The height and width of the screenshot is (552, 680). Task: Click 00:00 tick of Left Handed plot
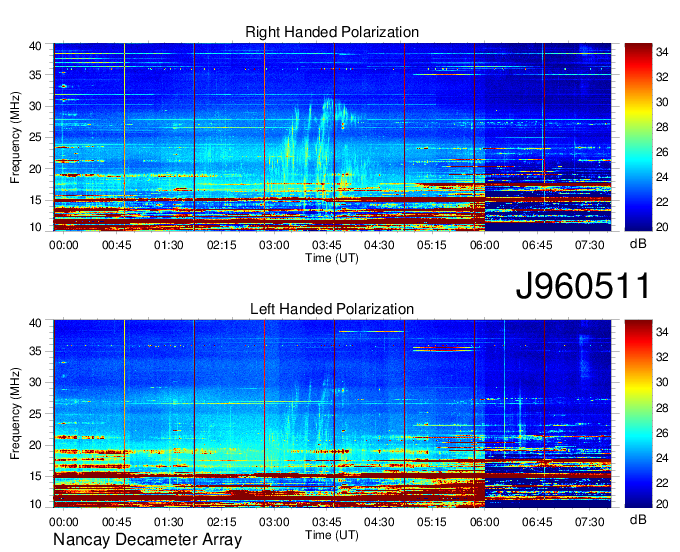(64, 522)
